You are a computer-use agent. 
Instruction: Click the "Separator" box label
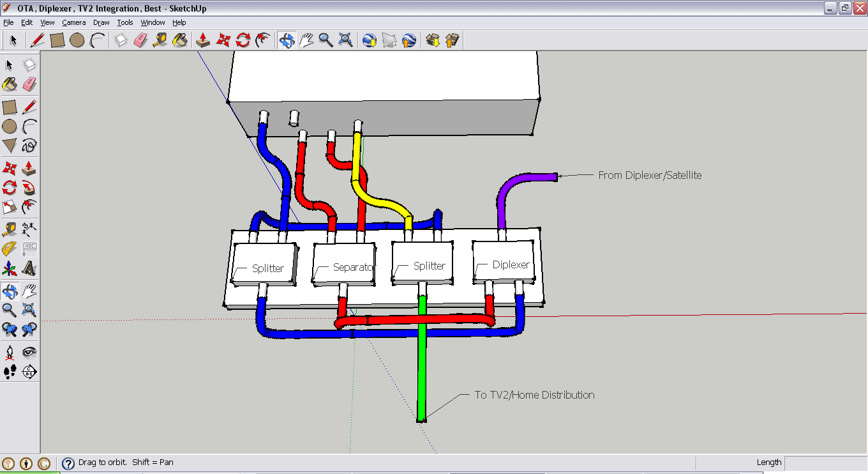353,267
